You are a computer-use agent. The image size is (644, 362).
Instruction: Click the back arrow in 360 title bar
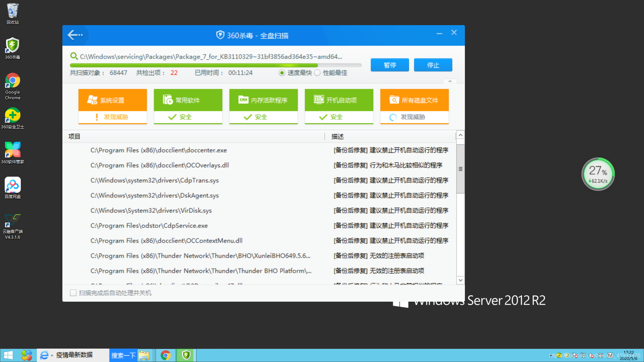coord(74,35)
